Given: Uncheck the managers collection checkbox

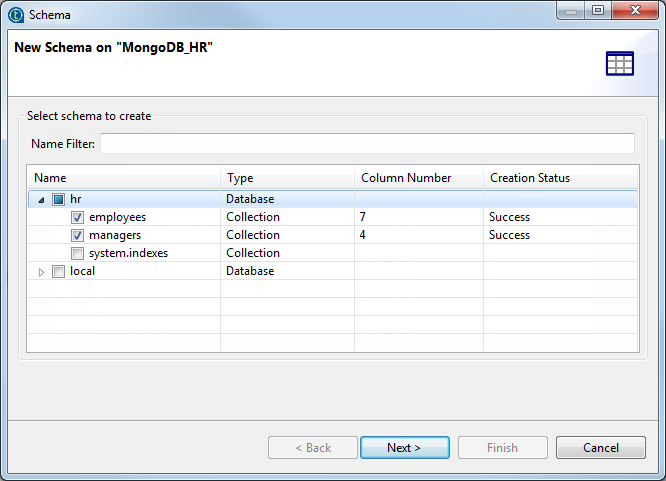Looking at the screenshot, I should coord(77,235).
